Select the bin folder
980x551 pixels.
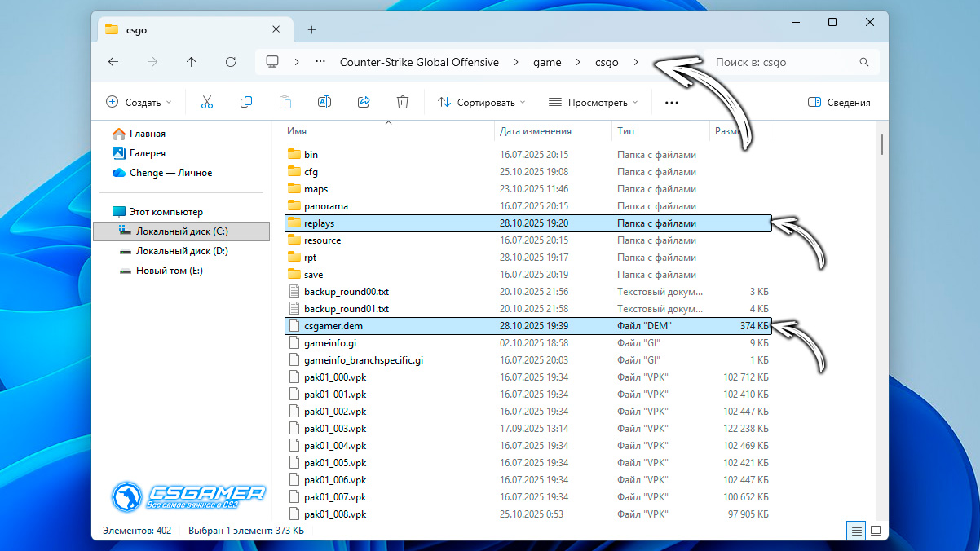[x=528, y=155]
